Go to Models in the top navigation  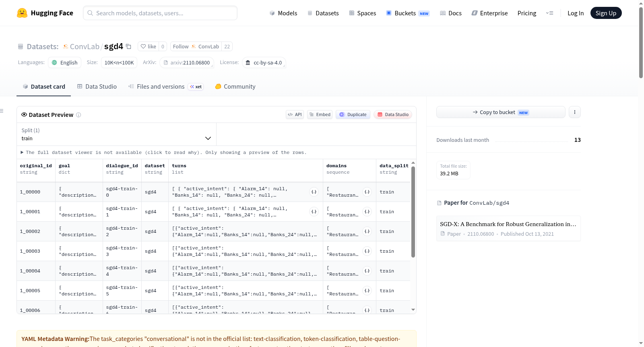click(x=283, y=13)
